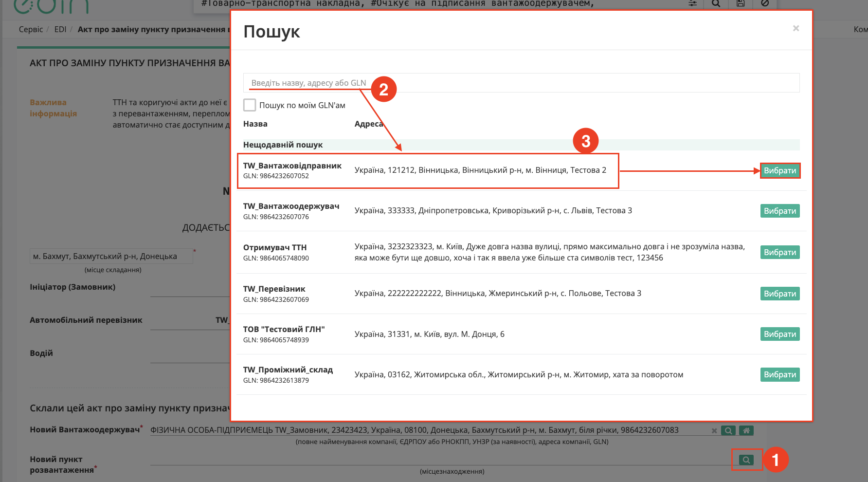Click Вибрати for TW_Вантажоодержувач
Image resolution: width=868 pixels, height=482 pixels.
tap(780, 211)
